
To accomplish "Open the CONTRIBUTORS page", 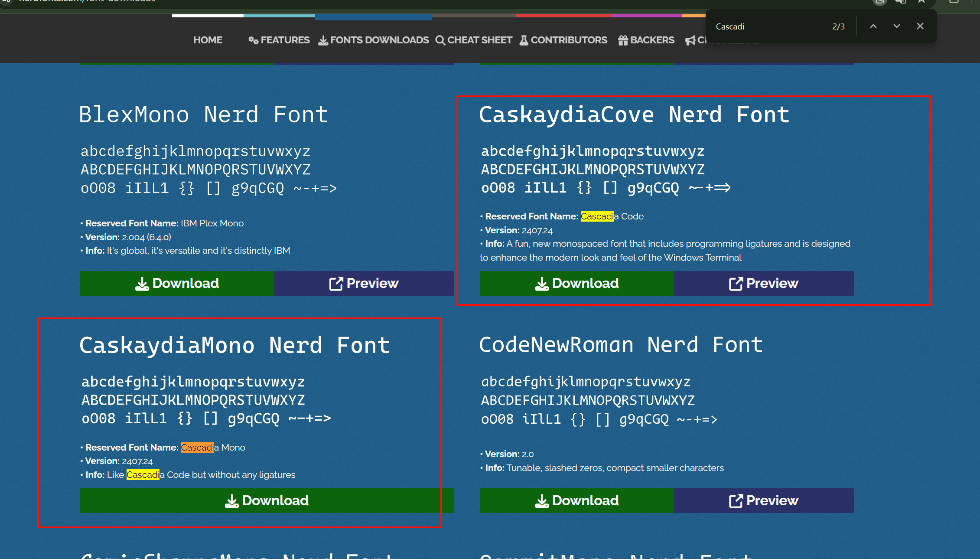I will tap(563, 40).
